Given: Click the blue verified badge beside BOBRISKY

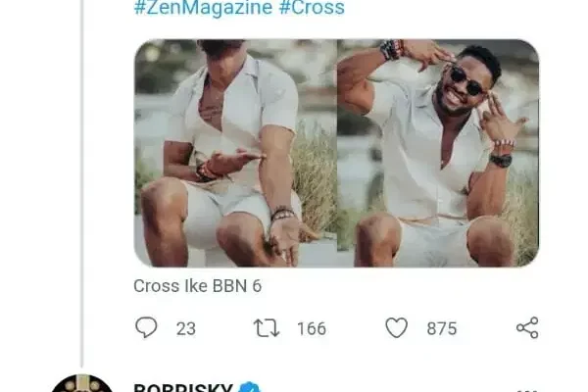Looking at the screenshot, I should coord(251,388).
